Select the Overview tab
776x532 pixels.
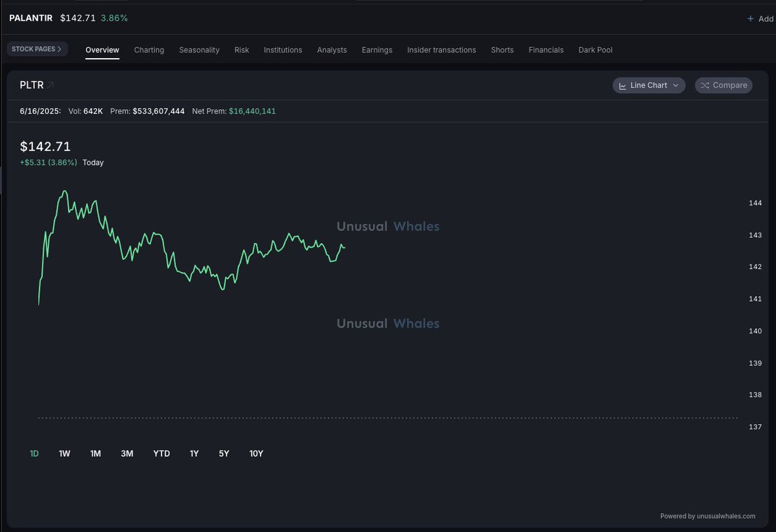[x=102, y=50]
